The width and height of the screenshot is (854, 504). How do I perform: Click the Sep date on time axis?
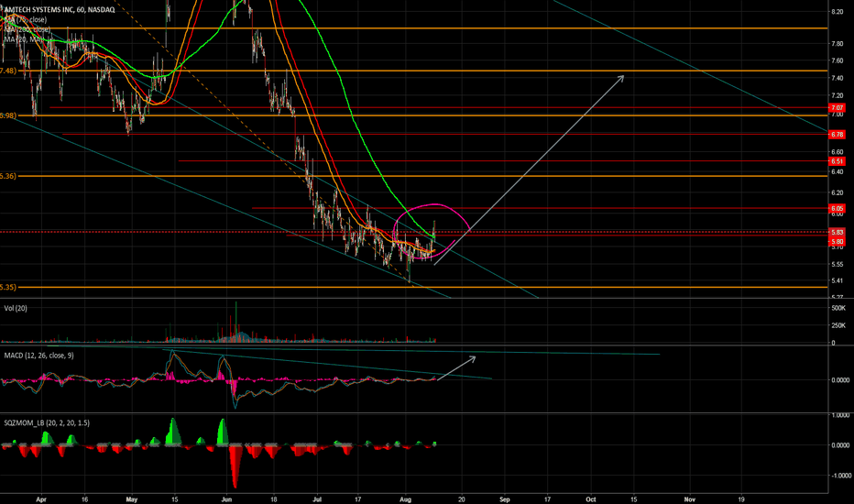coord(505,499)
